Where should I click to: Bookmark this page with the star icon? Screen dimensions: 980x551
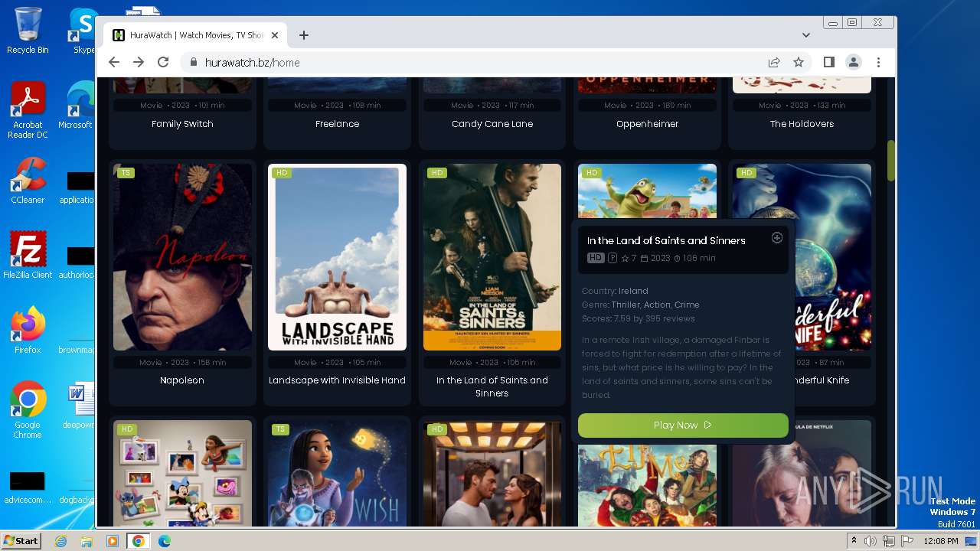(799, 62)
